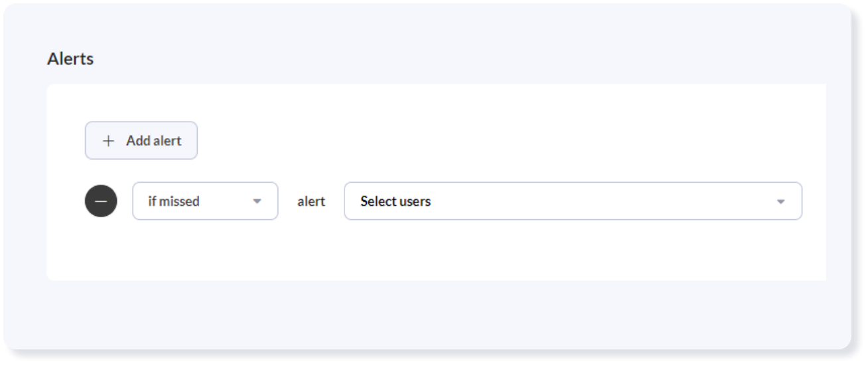Change the alert trigger from "if missed"

point(205,201)
